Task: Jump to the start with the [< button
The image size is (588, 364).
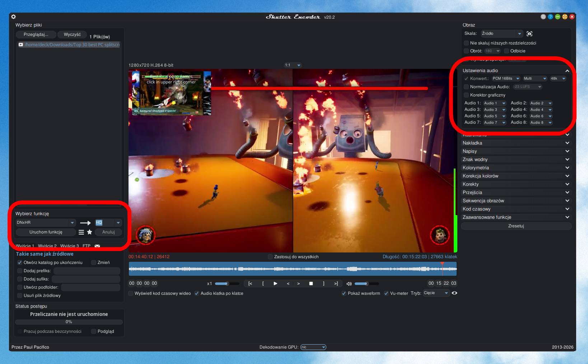Action: click(x=250, y=284)
